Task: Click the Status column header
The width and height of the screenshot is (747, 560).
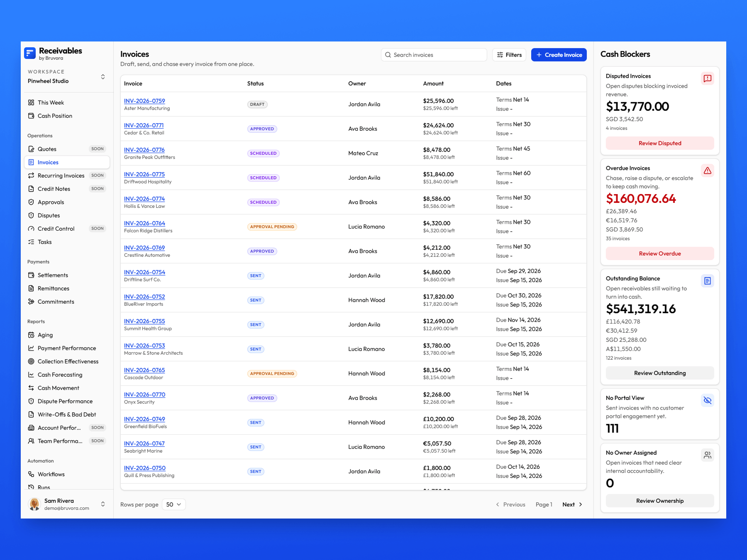Action: click(x=255, y=83)
